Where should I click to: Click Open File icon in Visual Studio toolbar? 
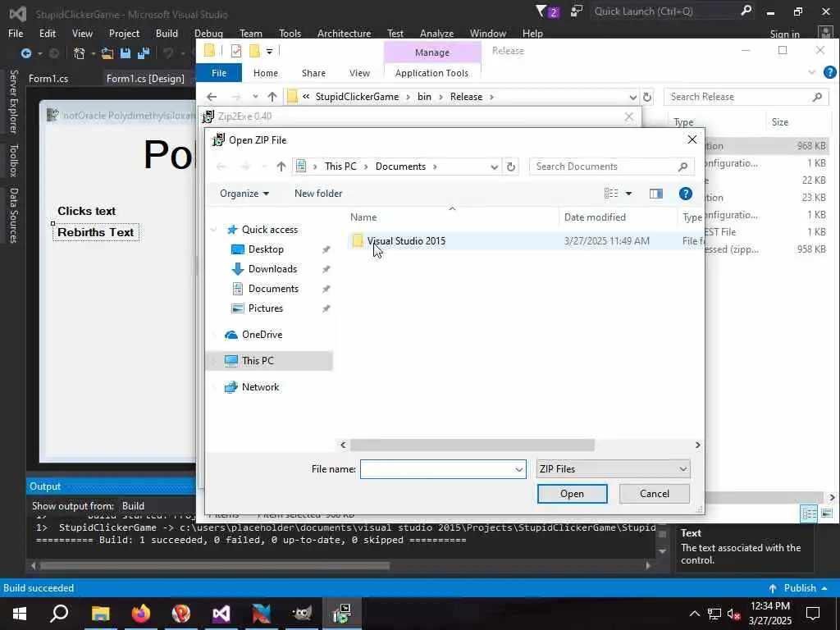tap(107, 53)
